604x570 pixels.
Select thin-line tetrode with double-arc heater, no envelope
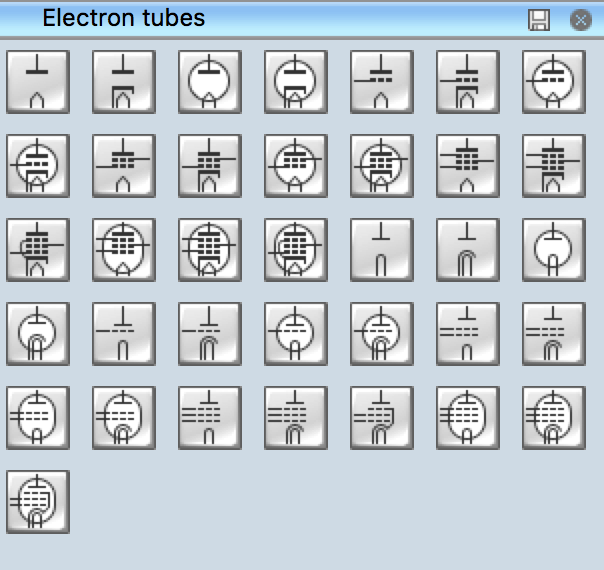(554, 334)
